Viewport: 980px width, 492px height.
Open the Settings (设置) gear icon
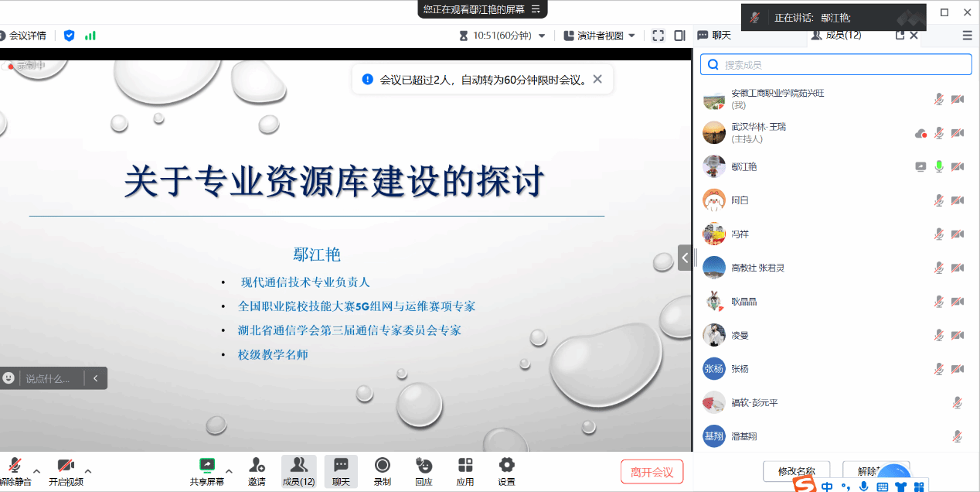pos(506,466)
